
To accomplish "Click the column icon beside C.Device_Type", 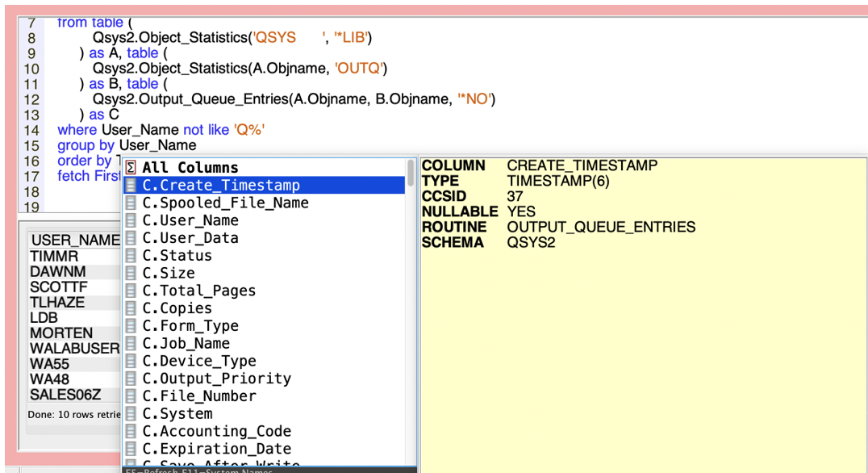I will (x=130, y=360).
